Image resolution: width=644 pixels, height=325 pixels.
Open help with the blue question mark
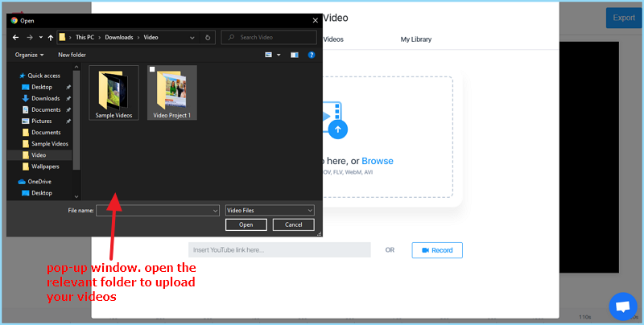(x=312, y=55)
